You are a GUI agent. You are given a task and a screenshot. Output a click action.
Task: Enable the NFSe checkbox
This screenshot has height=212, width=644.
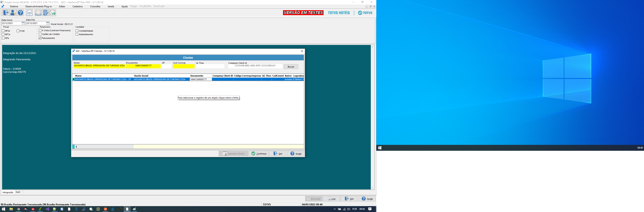3,31
